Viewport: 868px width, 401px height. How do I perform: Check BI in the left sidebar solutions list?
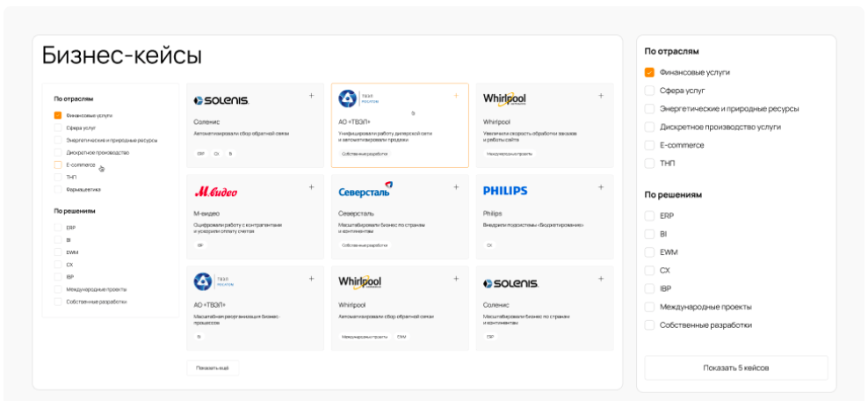click(58, 240)
